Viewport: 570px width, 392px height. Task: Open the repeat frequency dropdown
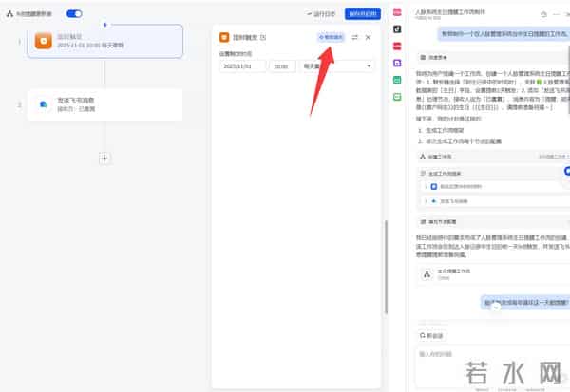click(x=336, y=66)
